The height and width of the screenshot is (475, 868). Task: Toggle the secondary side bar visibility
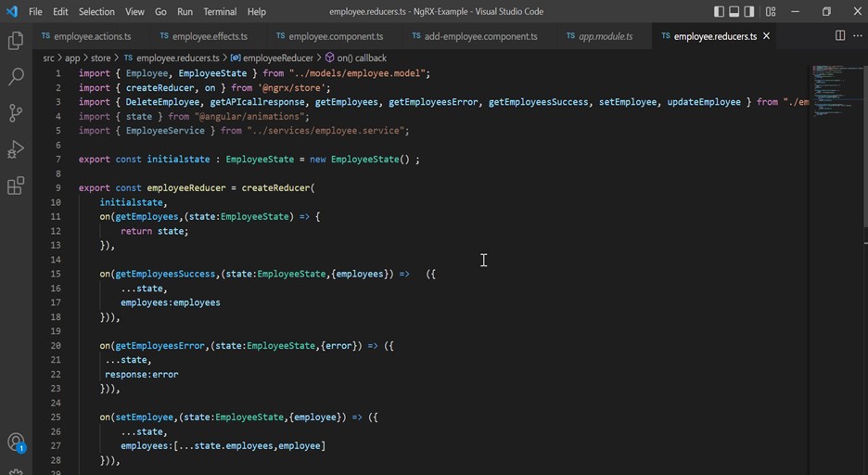(750, 12)
